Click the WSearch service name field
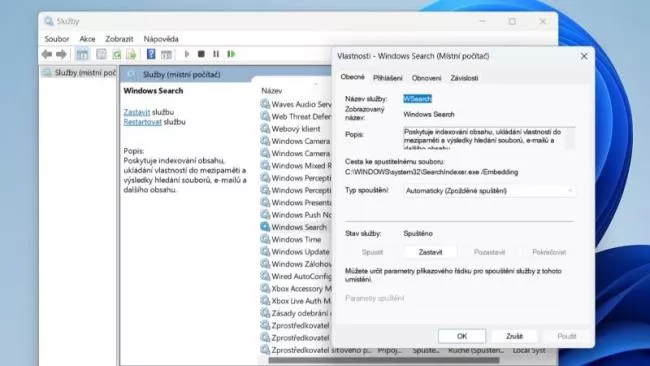650x366 pixels. tap(417, 99)
